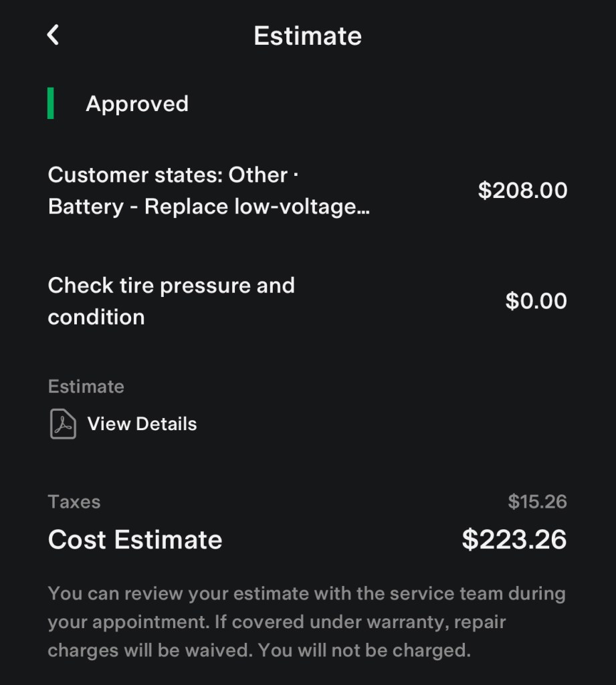Image resolution: width=616 pixels, height=685 pixels.
Task: Expand the truncated Battery - Replace low-voltage text
Action: [x=209, y=207]
